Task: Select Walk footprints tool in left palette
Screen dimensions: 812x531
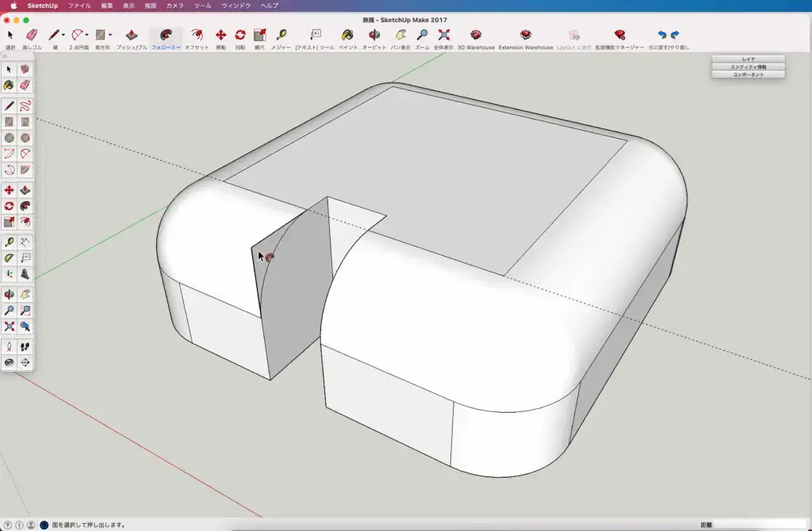Action: pyautogui.click(x=25, y=347)
